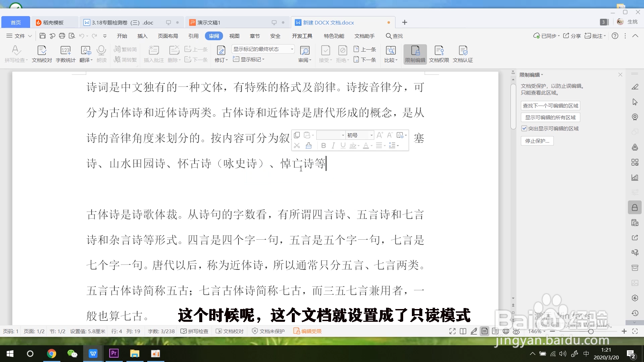The image size is (644, 362).
Task: Click the 停止保护 button
Action: click(537, 141)
